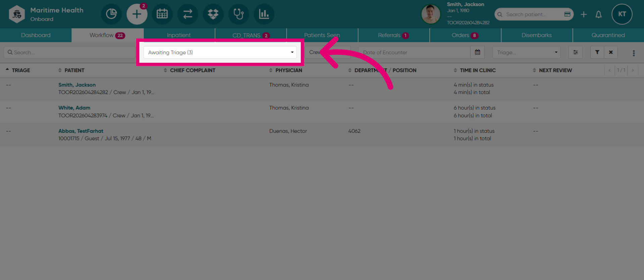The height and width of the screenshot is (280, 644).
Task: Open the notifications bell
Action: click(598, 14)
